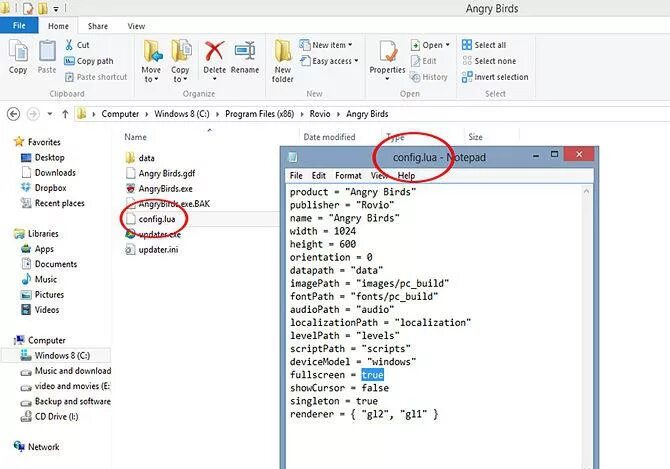
Task: Expand the Properties dropdown arrow
Action: [x=388, y=79]
